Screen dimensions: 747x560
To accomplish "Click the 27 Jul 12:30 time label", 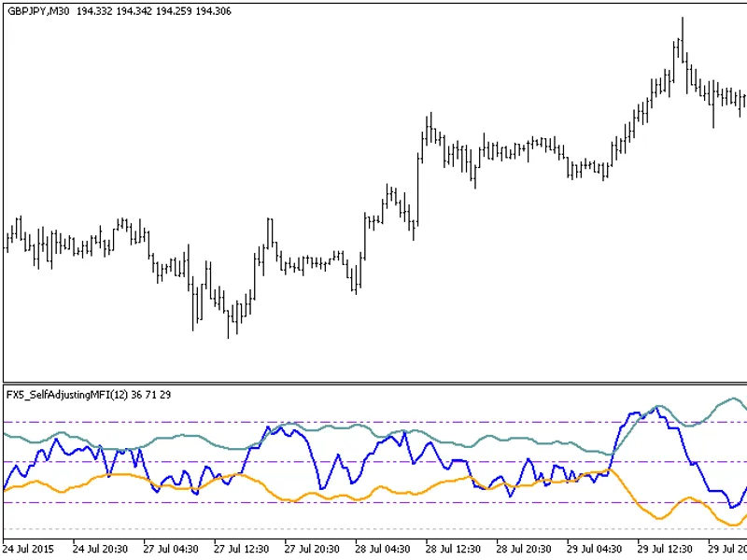I will tap(241, 549).
